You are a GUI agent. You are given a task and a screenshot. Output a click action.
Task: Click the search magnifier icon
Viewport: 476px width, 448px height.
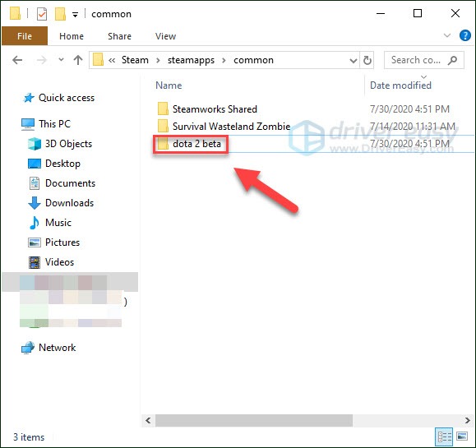452,60
